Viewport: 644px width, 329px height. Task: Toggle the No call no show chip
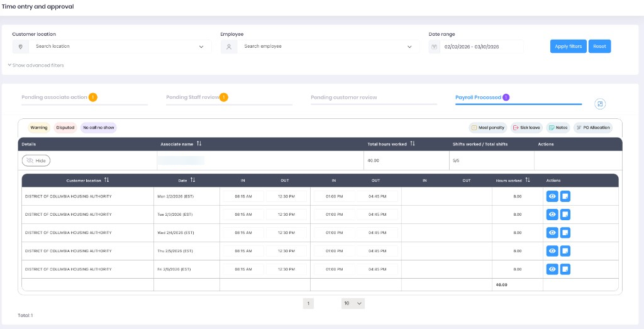click(99, 128)
